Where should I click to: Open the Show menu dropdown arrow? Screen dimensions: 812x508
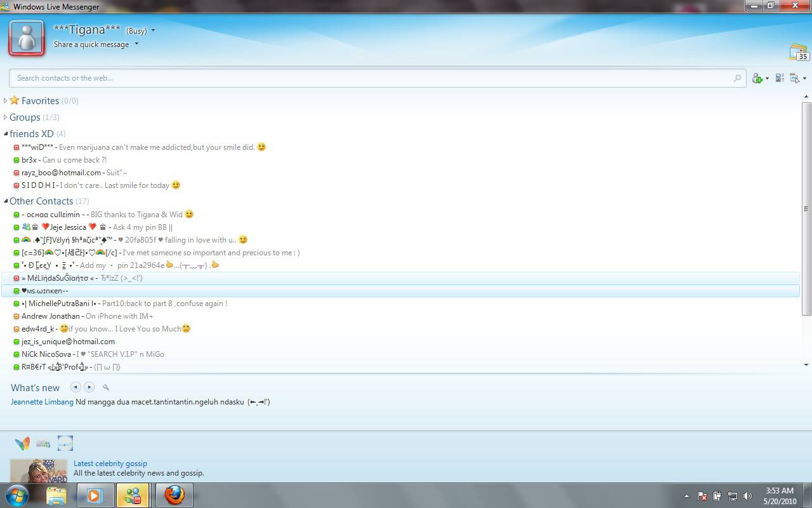[804, 79]
